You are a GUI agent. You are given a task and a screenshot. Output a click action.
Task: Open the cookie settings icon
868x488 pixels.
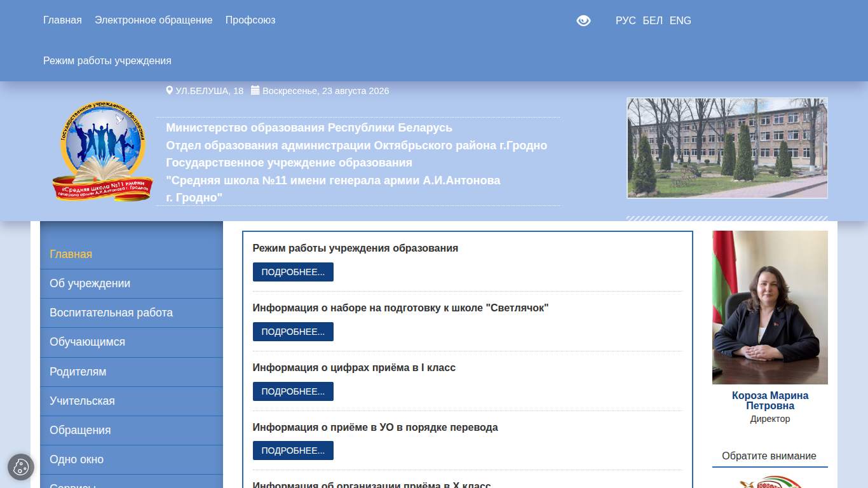21,467
